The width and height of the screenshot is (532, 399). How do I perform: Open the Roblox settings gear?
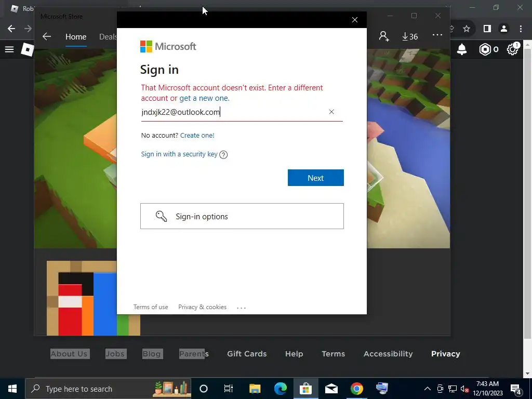click(512, 49)
